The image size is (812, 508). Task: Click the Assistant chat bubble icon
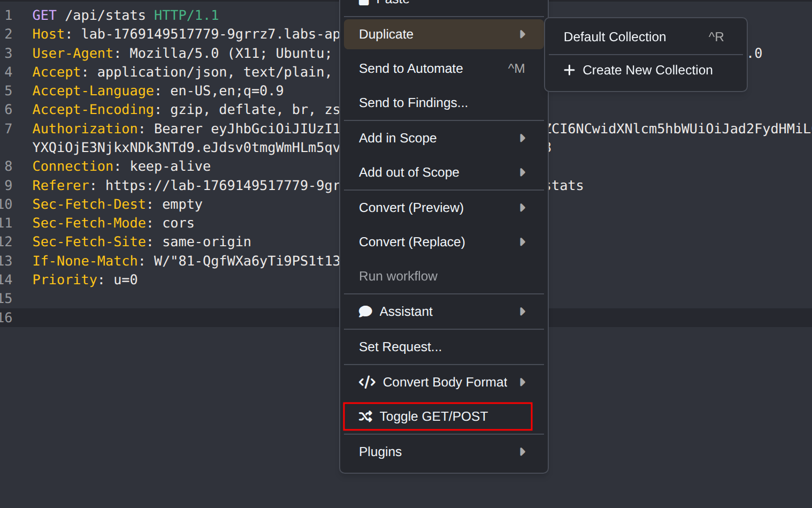tap(365, 312)
